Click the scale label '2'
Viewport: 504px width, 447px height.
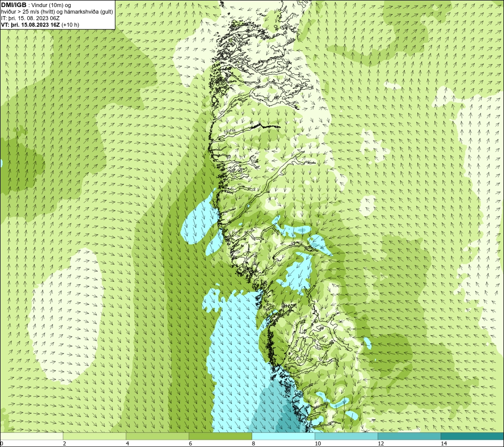click(65, 443)
